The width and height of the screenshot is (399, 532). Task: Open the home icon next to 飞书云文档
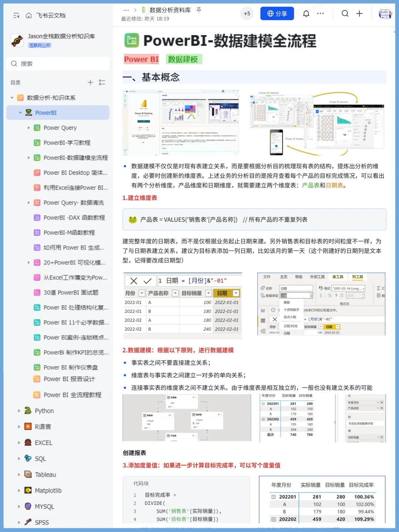click(28, 16)
